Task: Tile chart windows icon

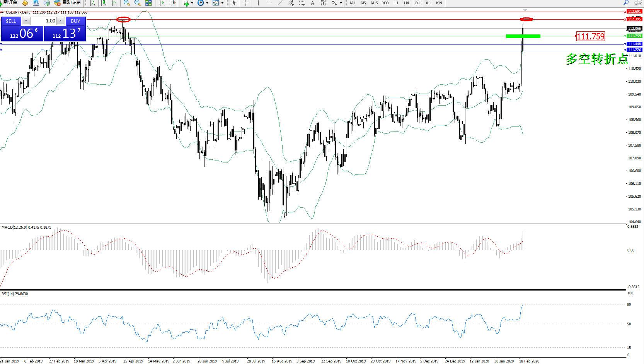Action: coord(148,3)
